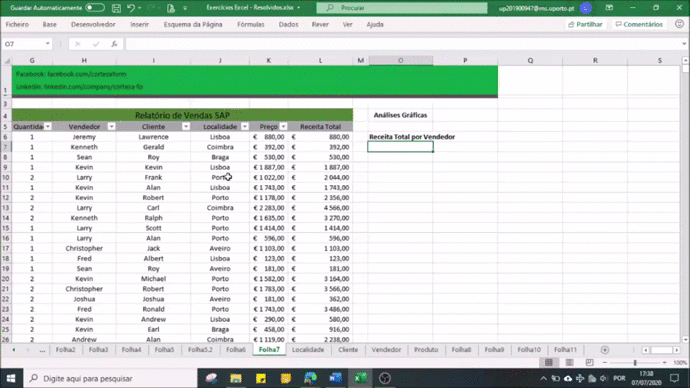Viewport: 690px width, 388px height.
Task: Switch to the Cliente sheet tab
Action: [348, 350]
